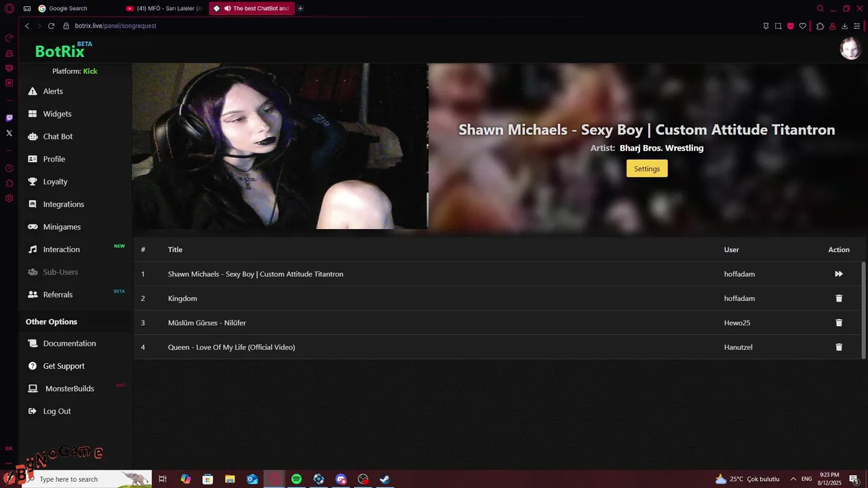Viewport: 868px width, 488px height.
Task: Reload the current page
Action: (x=51, y=26)
